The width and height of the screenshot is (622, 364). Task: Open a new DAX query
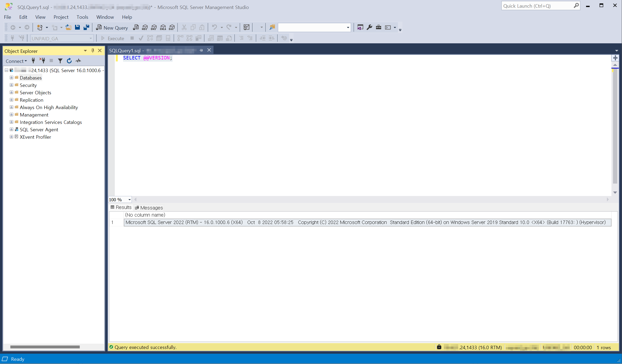tap(172, 27)
